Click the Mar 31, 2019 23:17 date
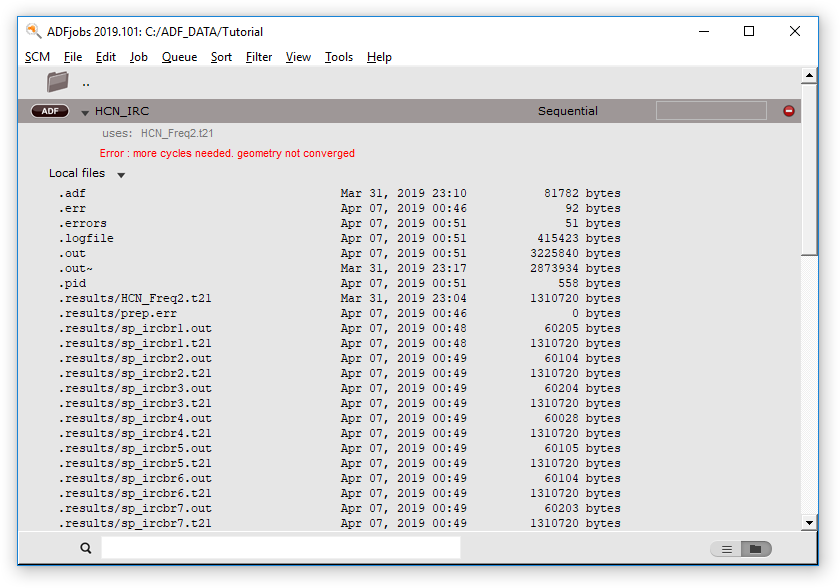 pyautogui.click(x=403, y=268)
